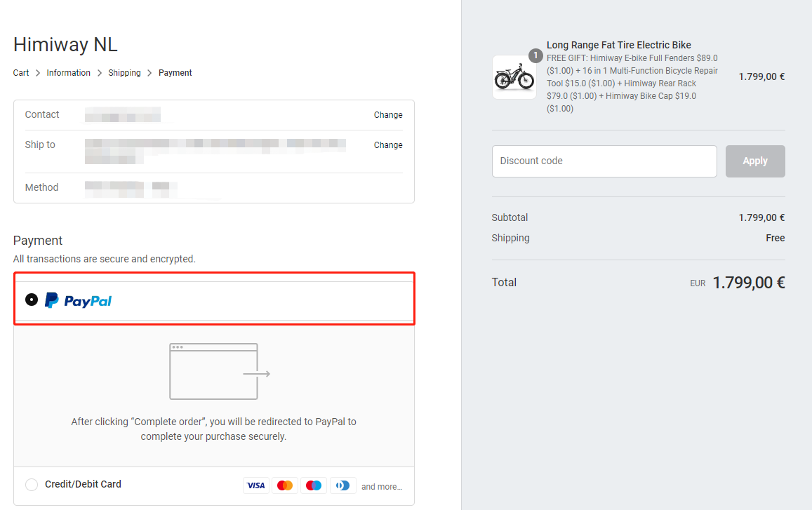The image size is (812, 510).
Task: Select the Credit/Debit Card payment option
Action: [31, 484]
